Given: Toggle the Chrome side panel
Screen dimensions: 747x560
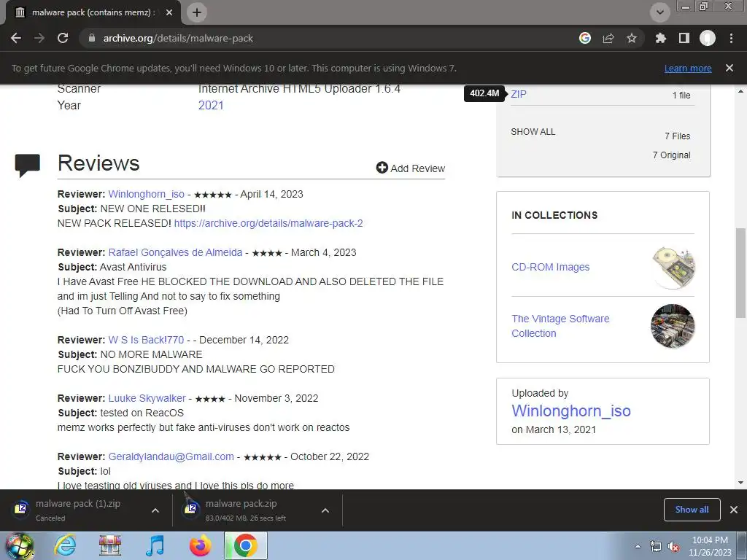Looking at the screenshot, I should click(684, 38).
